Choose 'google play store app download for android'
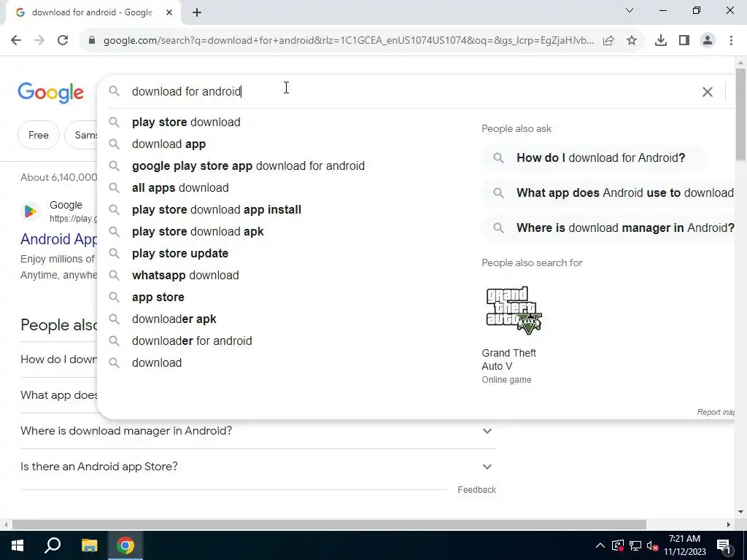Screen dimensions: 747x560 [248, 166]
